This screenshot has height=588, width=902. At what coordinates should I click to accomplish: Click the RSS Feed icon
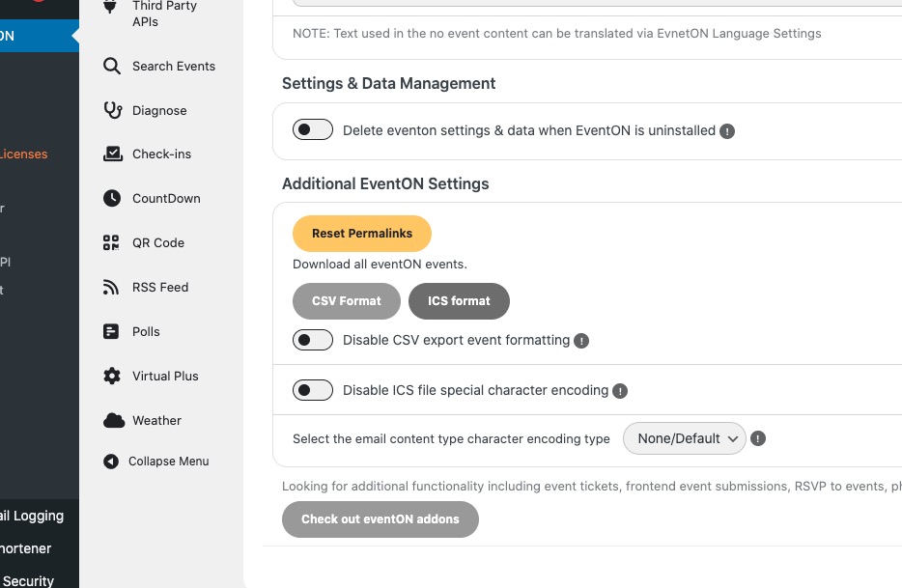112,288
